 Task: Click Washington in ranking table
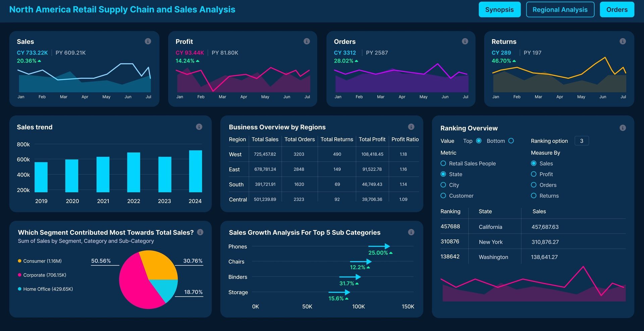click(493, 257)
